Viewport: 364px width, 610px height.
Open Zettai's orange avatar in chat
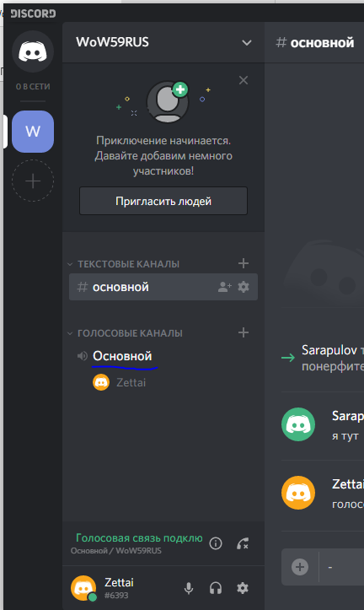(298, 493)
